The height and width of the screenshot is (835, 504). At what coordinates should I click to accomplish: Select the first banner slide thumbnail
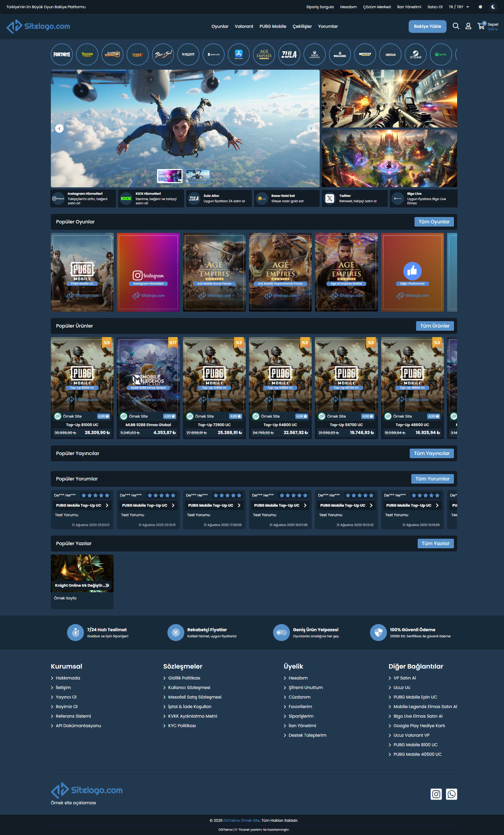[x=170, y=176]
